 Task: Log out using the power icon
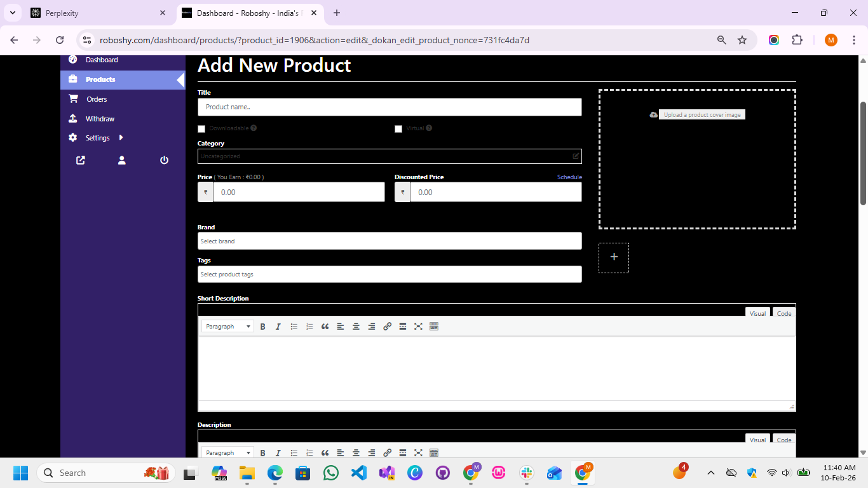click(164, 160)
